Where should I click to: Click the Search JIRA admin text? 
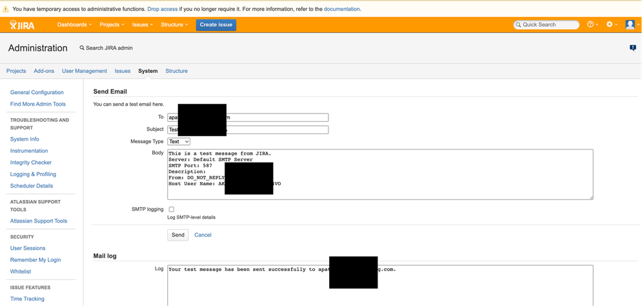[x=109, y=48]
